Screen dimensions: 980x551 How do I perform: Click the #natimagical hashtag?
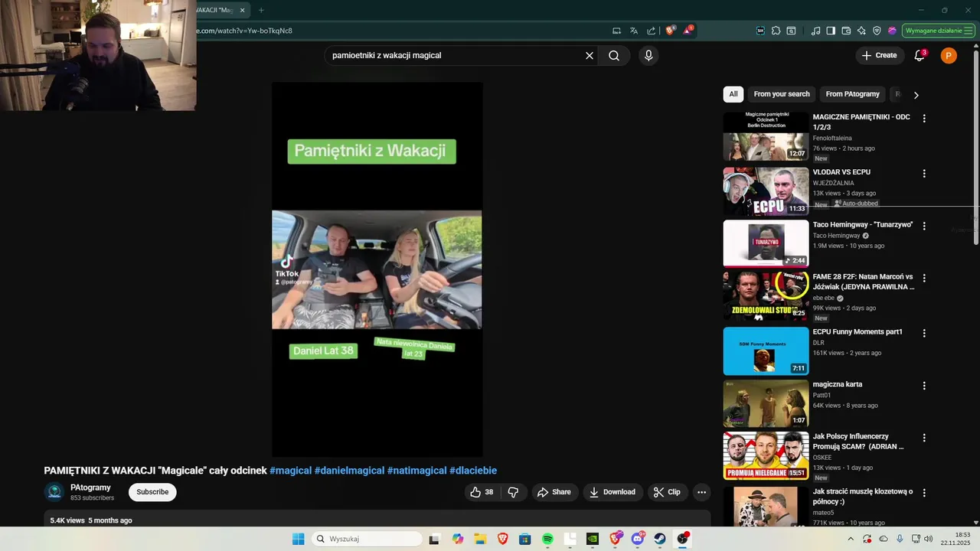416,471
